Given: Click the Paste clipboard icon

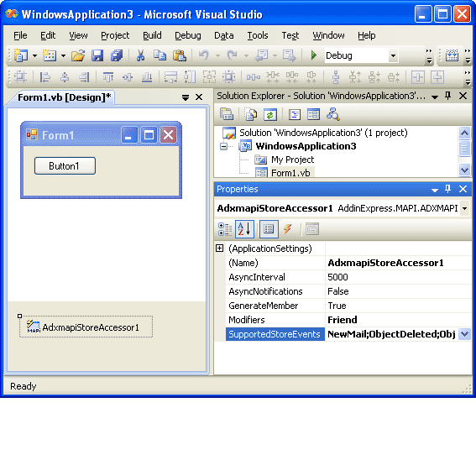Looking at the screenshot, I should click(180, 56).
